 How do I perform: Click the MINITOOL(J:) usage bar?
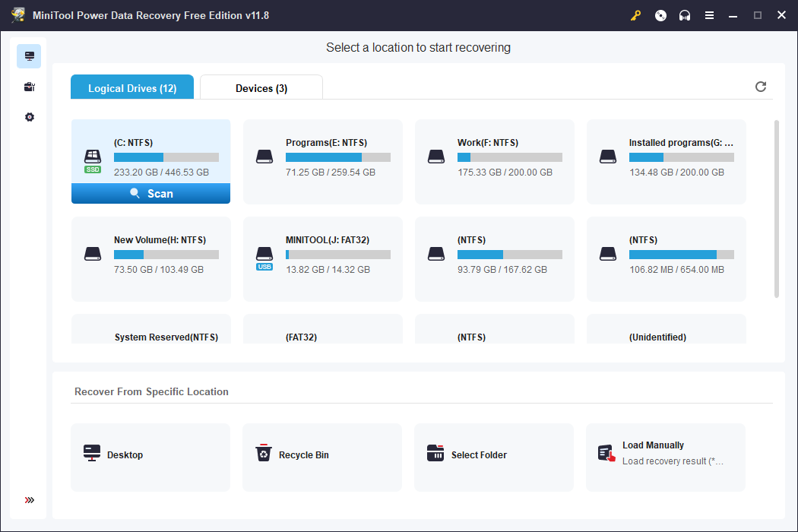[x=338, y=255]
